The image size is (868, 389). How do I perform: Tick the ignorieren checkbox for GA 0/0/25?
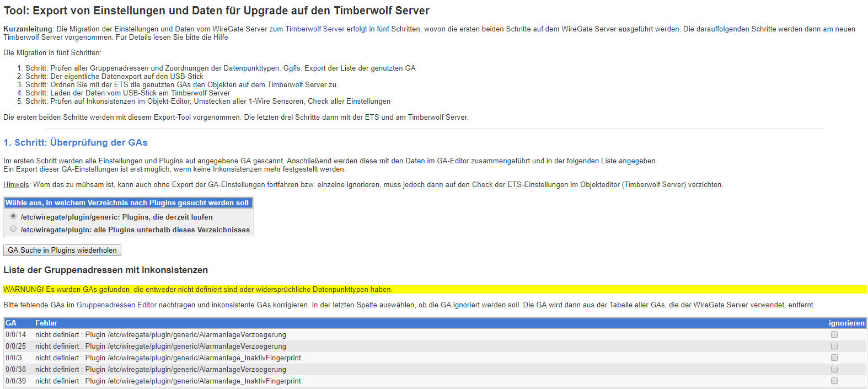[834, 346]
